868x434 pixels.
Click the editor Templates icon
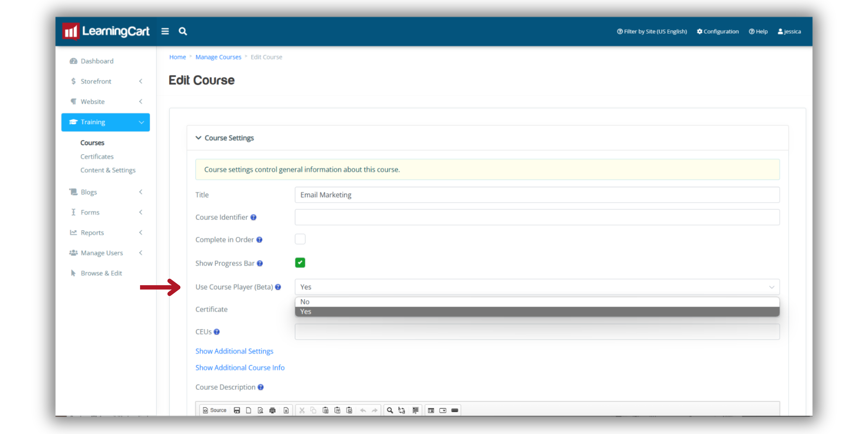(x=286, y=410)
